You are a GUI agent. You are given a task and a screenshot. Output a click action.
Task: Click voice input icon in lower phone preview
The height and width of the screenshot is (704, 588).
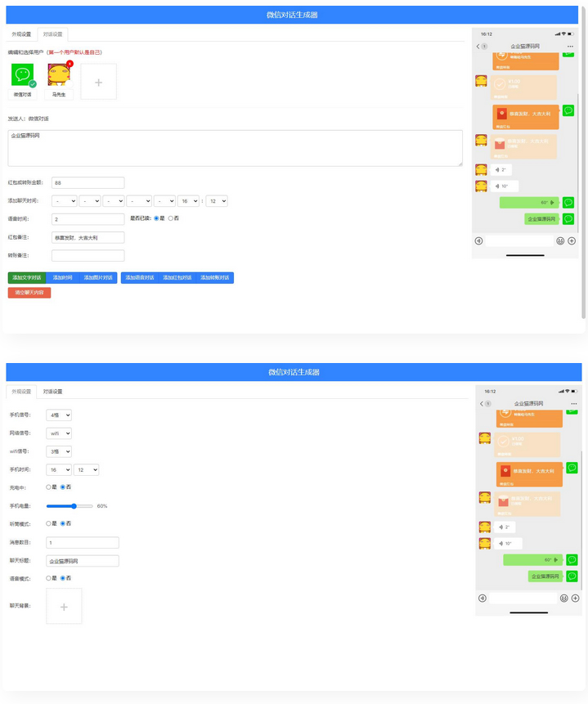[483, 599]
